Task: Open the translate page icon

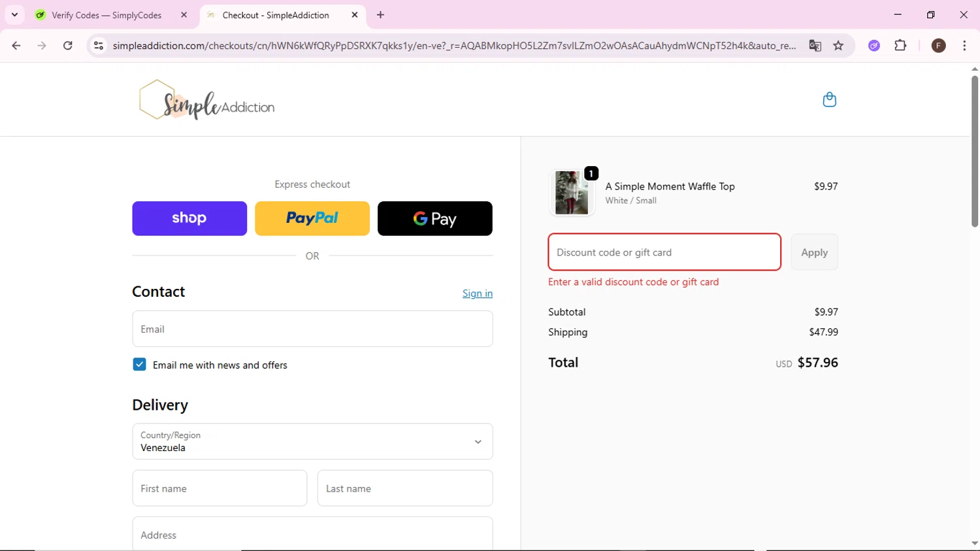Action: point(815,45)
